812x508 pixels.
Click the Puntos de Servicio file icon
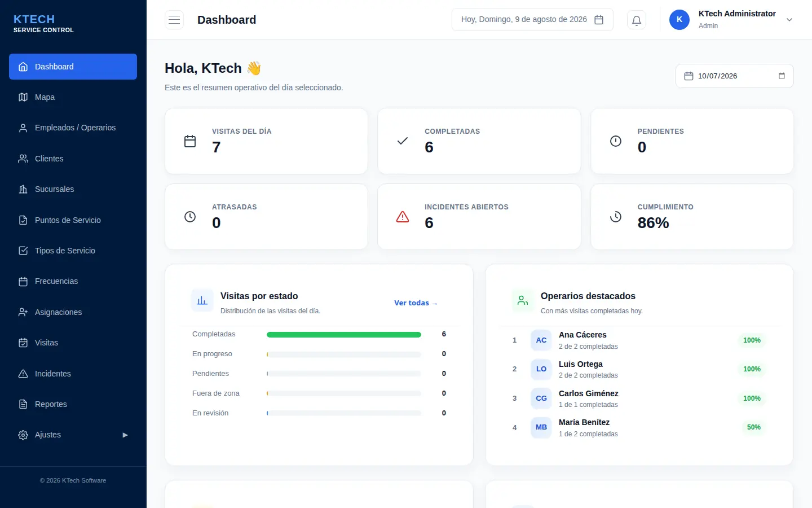pyautogui.click(x=23, y=220)
